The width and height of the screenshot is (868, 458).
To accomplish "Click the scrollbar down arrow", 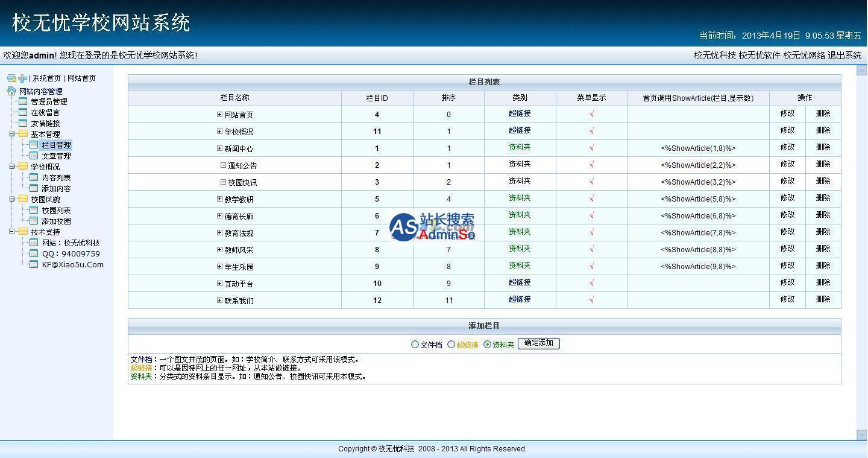I will 861,434.
